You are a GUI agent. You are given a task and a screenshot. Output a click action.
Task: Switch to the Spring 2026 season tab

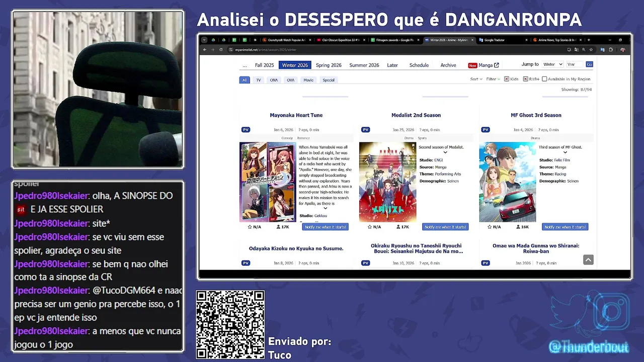329,65
